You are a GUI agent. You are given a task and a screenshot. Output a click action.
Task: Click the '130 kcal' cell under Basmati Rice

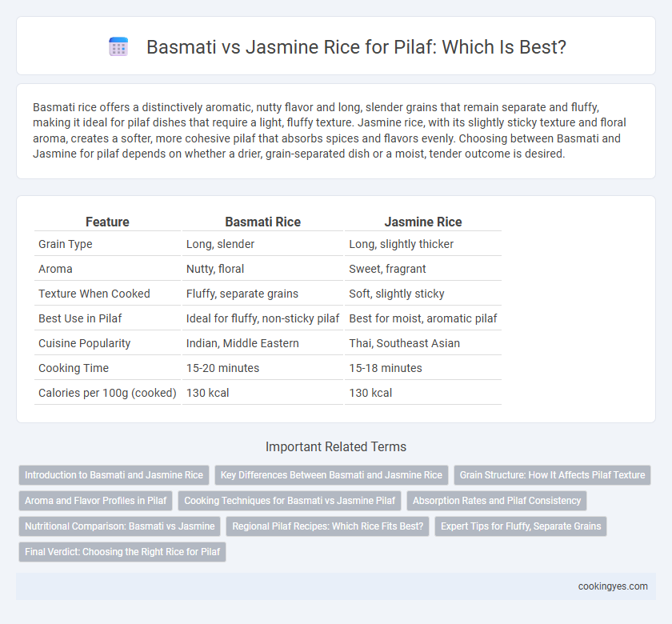pos(207,393)
